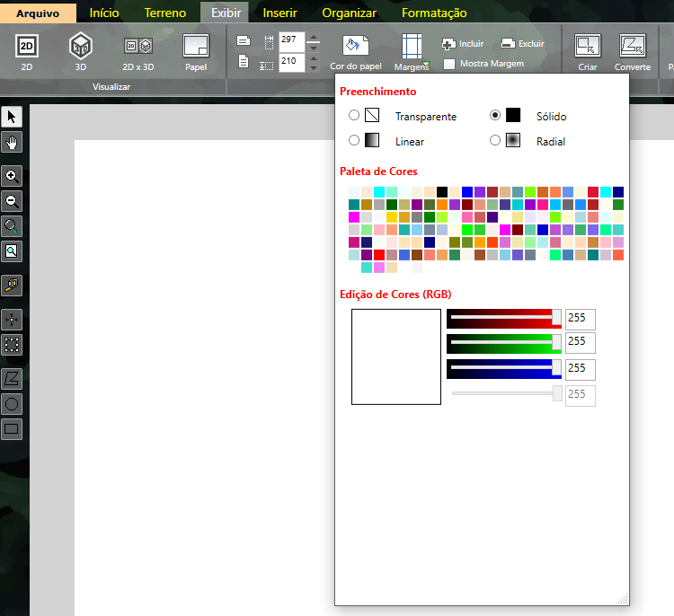Open the Inserir ribbon tab
This screenshot has width=674, height=616.
[279, 13]
